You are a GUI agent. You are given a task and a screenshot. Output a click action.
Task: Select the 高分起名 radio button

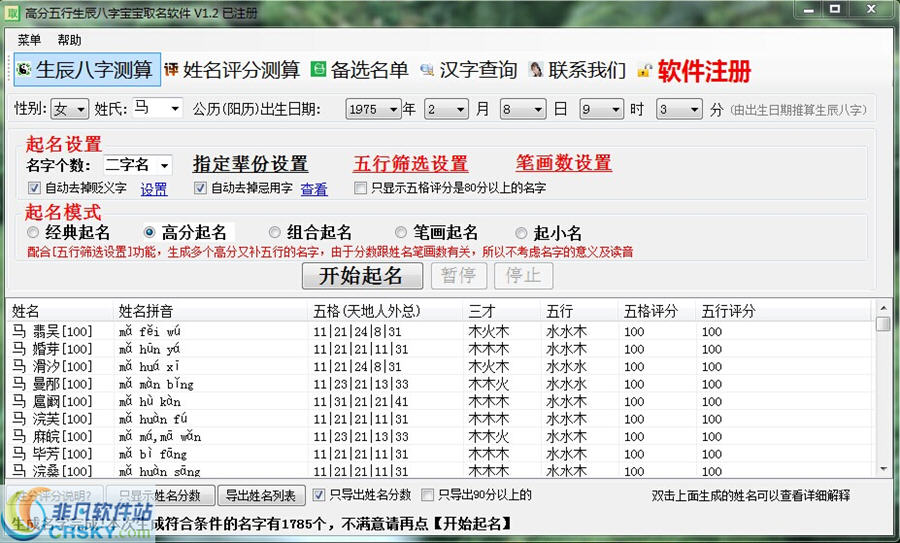pos(149,232)
